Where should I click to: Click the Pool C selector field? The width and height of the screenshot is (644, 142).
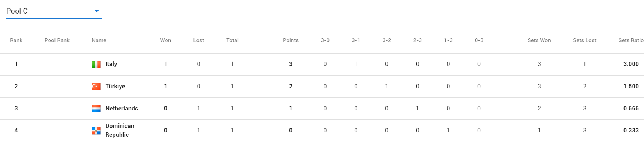point(54,11)
